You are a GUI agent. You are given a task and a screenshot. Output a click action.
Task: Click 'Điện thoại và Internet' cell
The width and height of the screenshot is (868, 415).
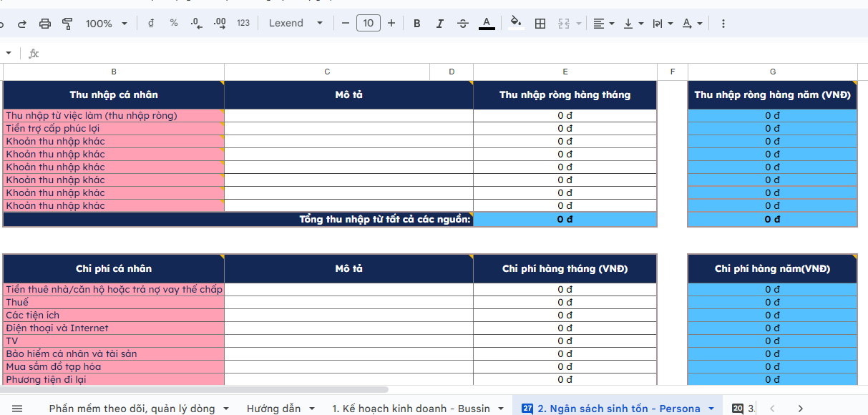pos(114,328)
